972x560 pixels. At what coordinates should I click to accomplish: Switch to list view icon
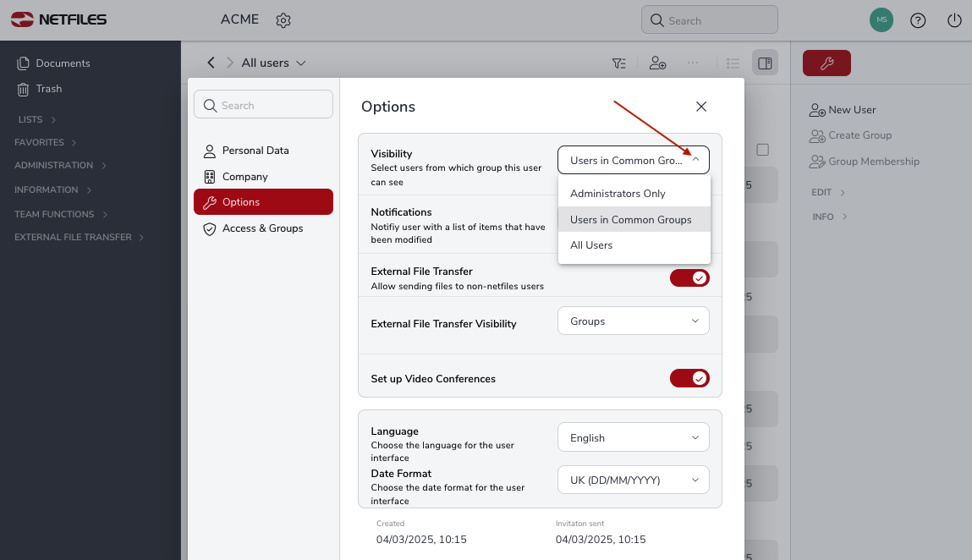pyautogui.click(x=733, y=63)
